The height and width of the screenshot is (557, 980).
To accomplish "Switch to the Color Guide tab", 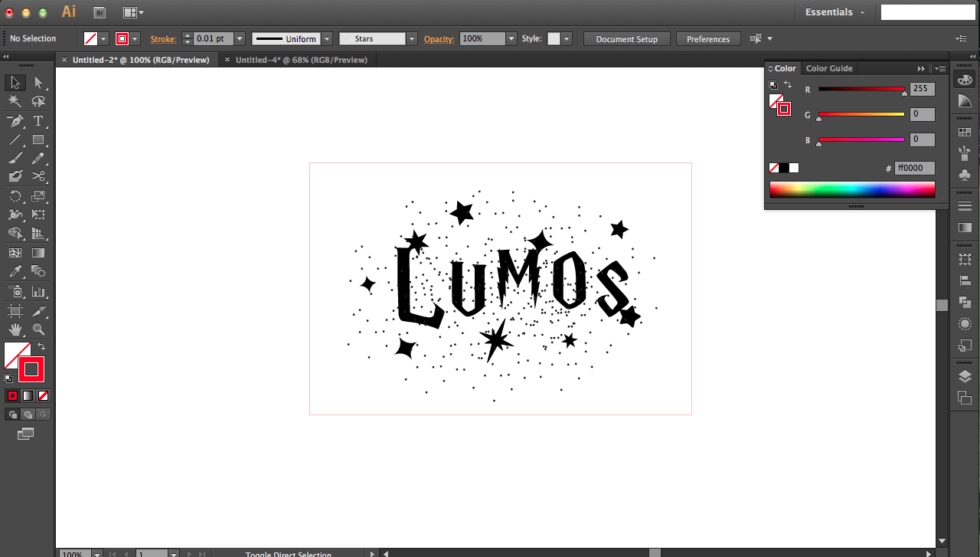I will pyautogui.click(x=829, y=68).
